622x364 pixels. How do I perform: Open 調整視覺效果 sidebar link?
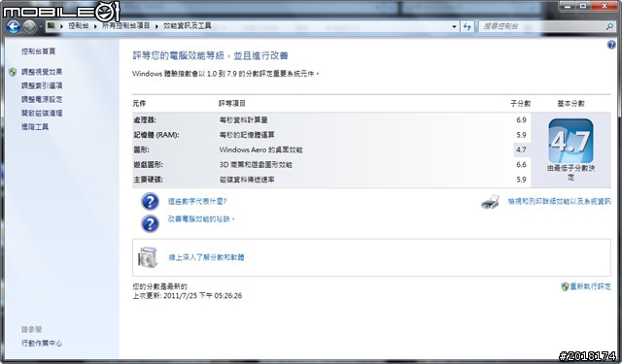42,72
